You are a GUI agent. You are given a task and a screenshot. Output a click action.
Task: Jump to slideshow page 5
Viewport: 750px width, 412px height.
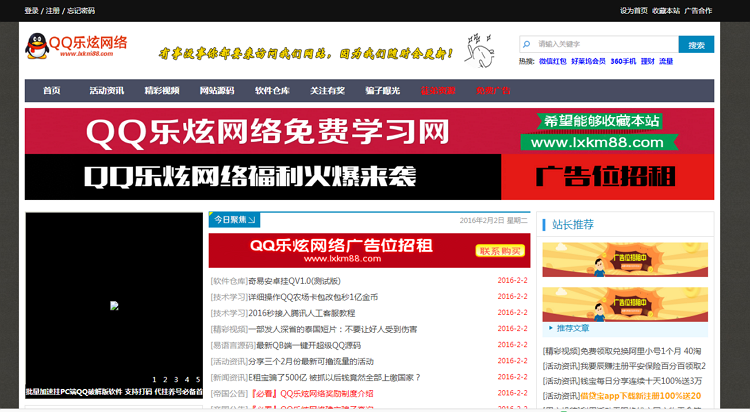(198, 379)
